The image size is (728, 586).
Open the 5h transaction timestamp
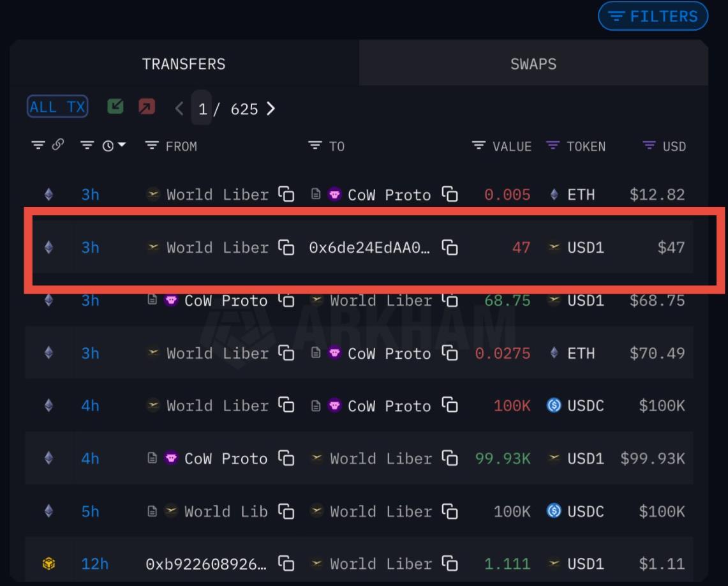(90, 511)
